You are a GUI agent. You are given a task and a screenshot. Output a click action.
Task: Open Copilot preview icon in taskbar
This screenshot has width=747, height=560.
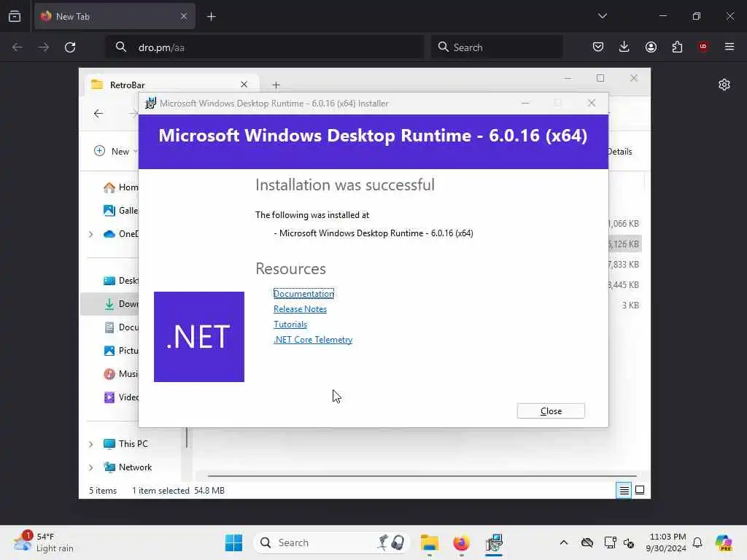click(724, 542)
